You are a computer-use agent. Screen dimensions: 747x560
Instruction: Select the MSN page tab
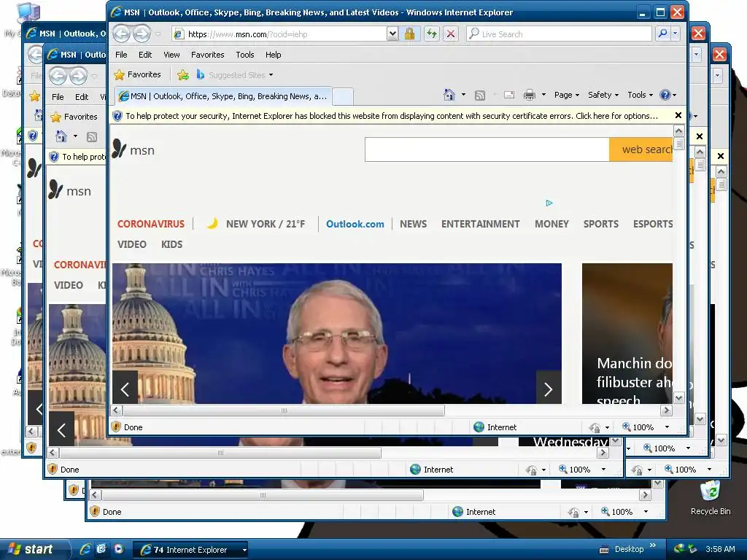222,96
